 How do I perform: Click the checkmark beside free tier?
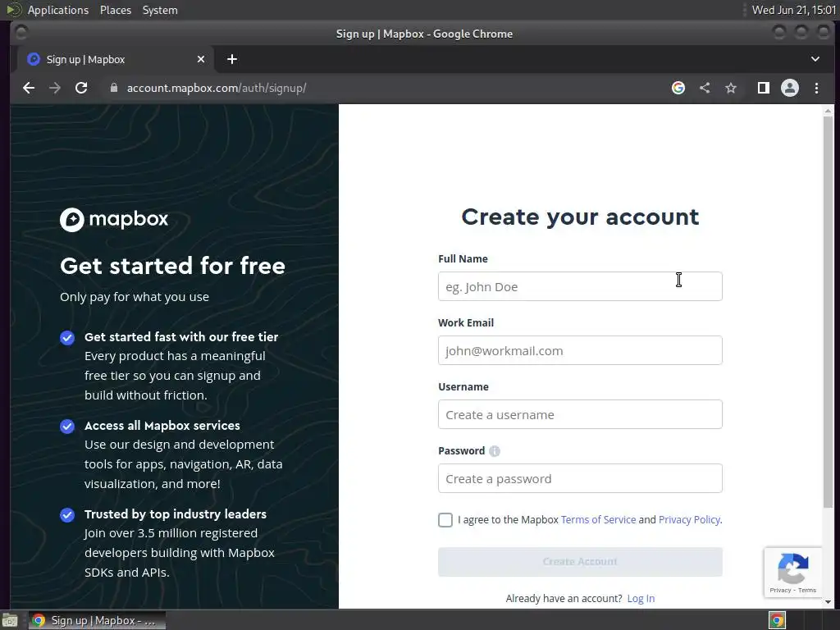67,337
